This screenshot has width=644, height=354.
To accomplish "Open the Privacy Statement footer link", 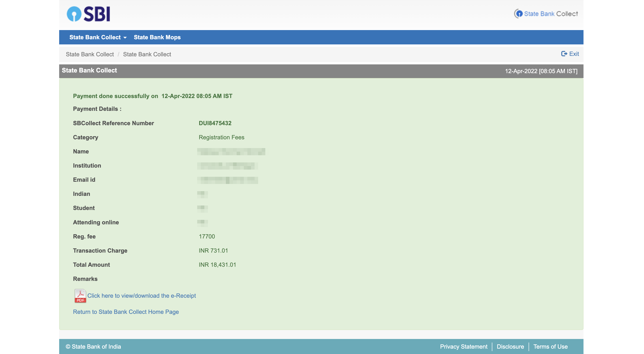I will (x=463, y=347).
